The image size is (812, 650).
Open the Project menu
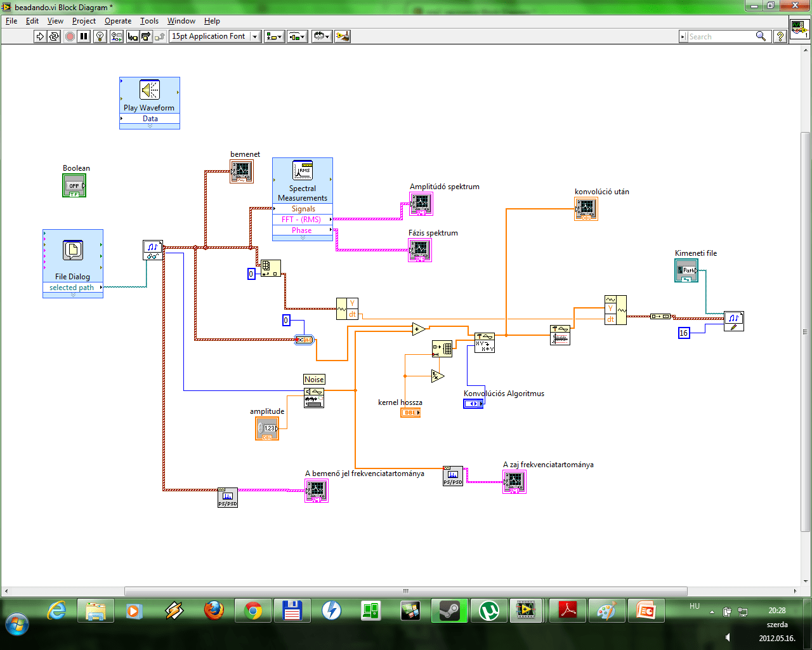click(x=84, y=21)
